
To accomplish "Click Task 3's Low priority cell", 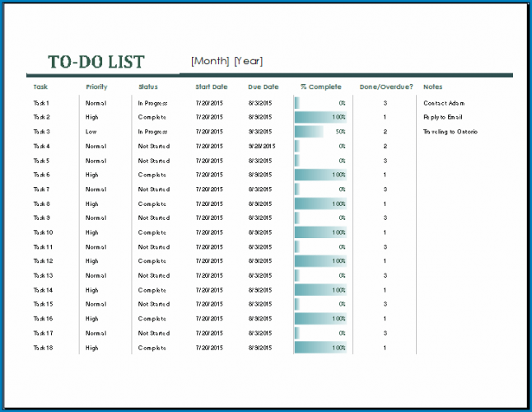I will (91, 132).
